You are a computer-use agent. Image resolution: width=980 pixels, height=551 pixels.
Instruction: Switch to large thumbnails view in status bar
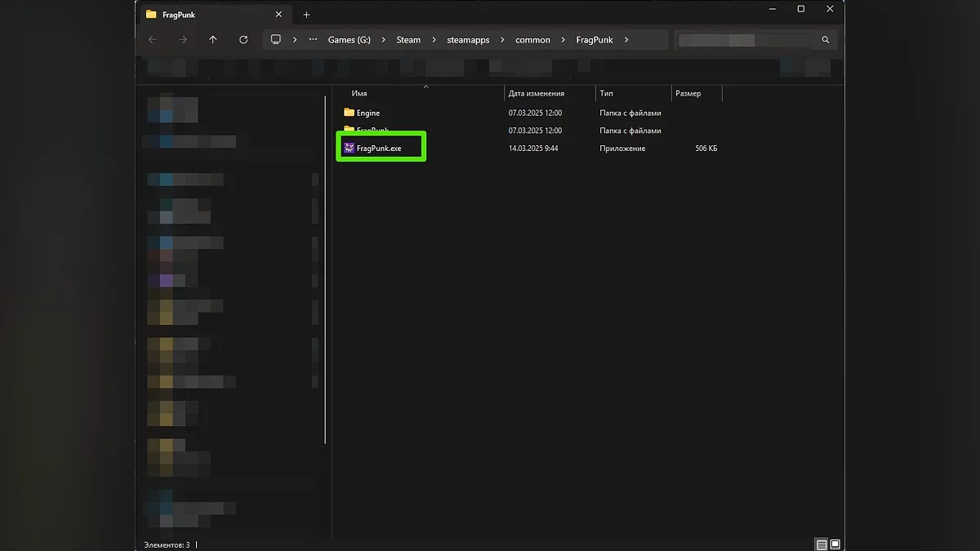[x=835, y=544]
